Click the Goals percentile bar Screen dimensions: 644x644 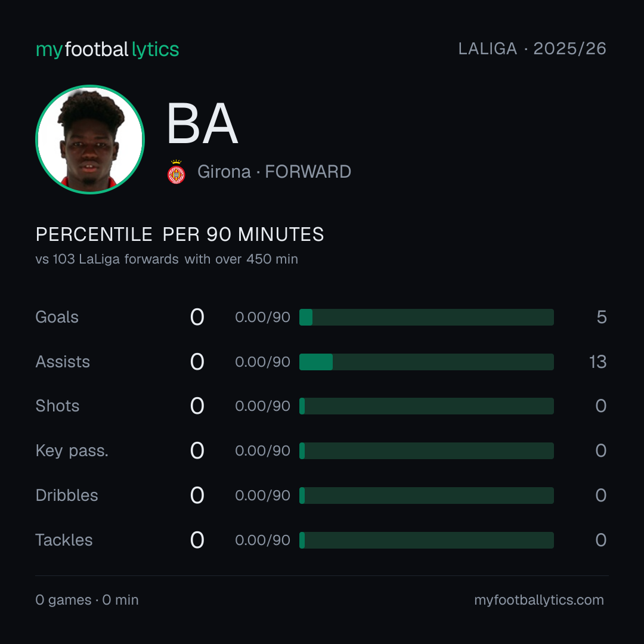[426, 317]
